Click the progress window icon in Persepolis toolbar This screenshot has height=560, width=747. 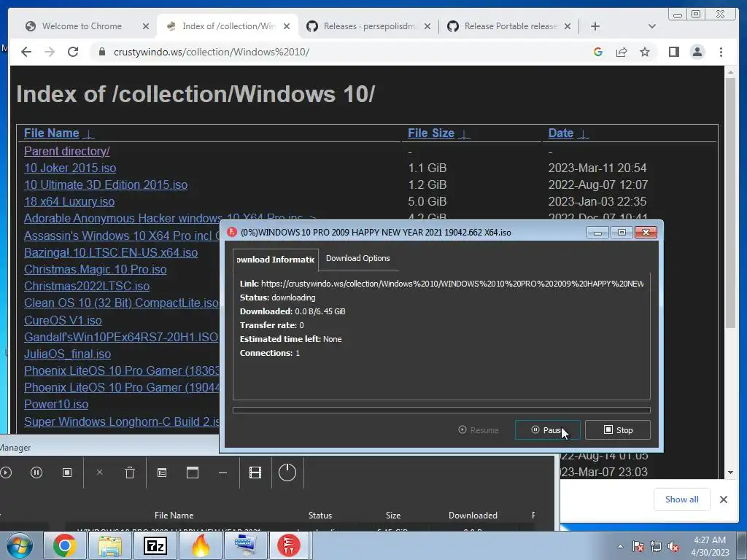[193, 472]
